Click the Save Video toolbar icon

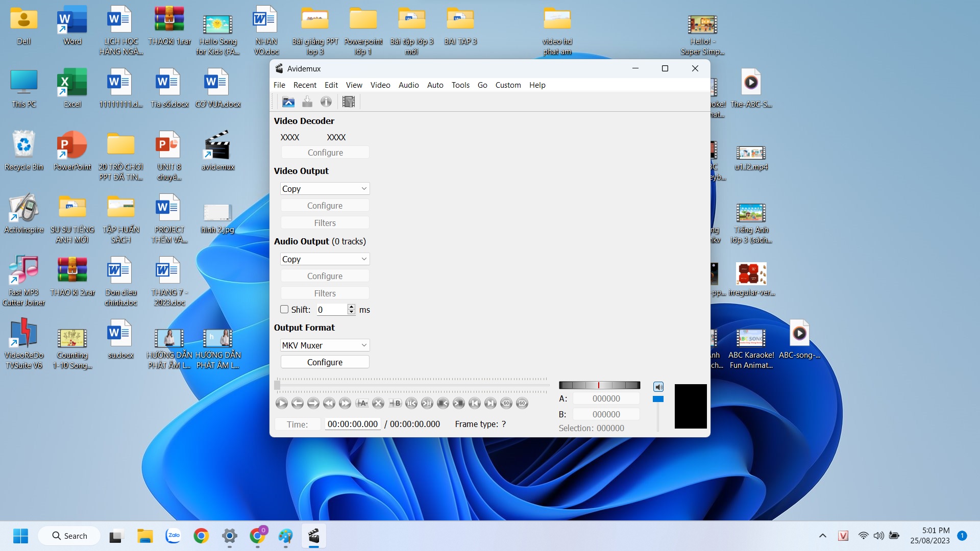pos(307,102)
